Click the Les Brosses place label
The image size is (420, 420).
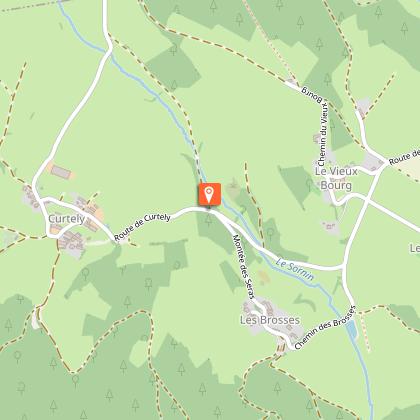(x=270, y=320)
